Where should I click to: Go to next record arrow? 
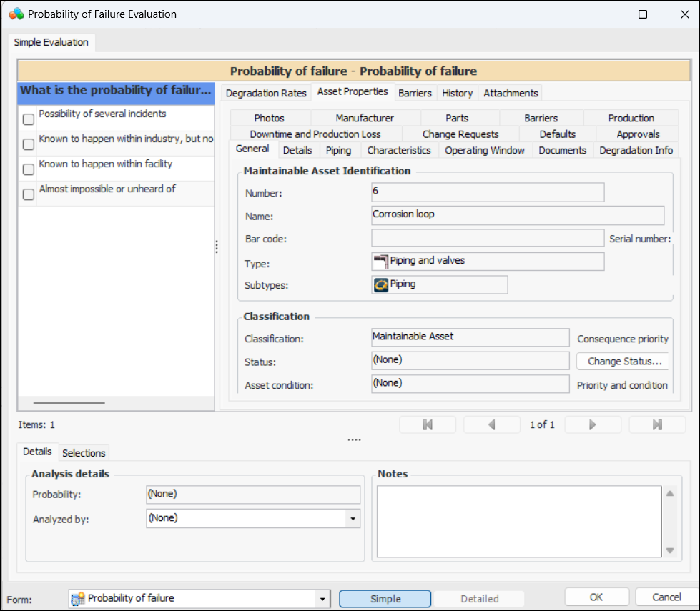click(x=593, y=424)
